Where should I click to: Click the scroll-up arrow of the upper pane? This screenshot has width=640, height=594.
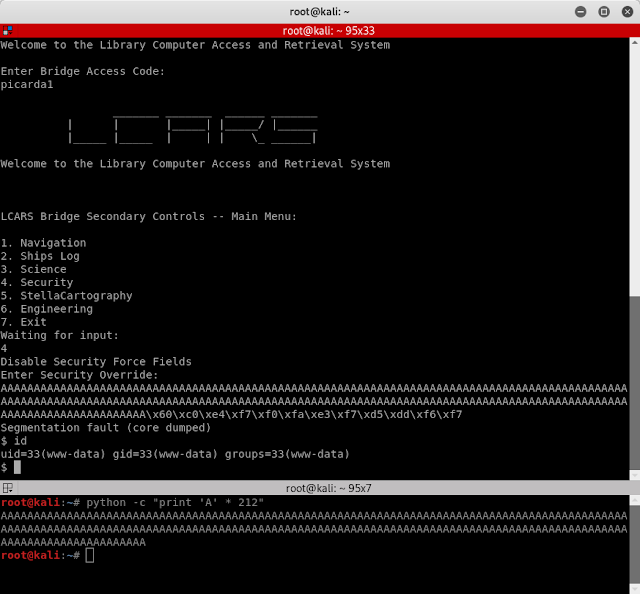[x=635, y=42]
